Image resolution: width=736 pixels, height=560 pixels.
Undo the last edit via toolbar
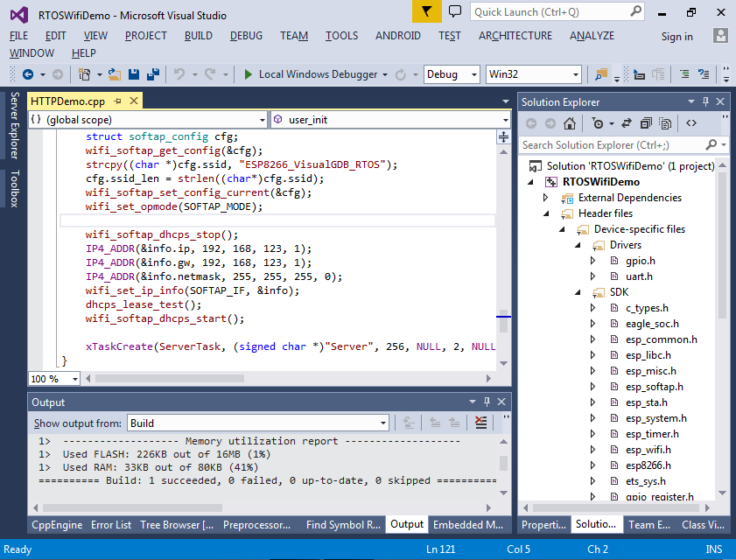[179, 74]
